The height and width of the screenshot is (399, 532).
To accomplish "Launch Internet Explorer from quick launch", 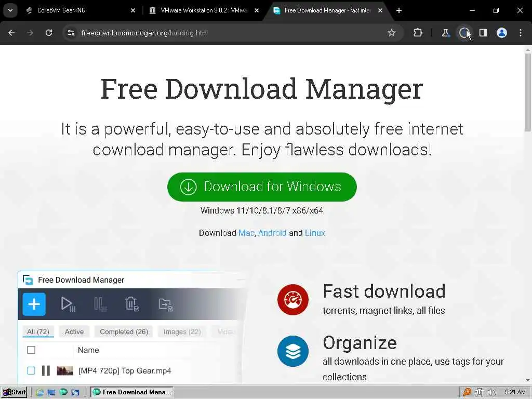I will pos(39,392).
